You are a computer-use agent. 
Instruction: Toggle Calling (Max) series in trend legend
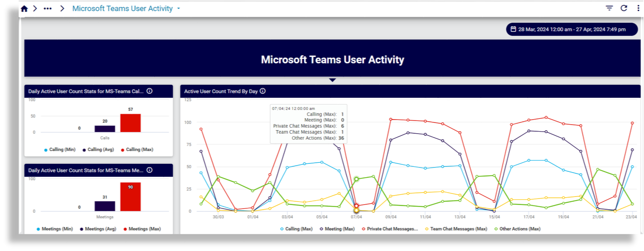pos(296,229)
